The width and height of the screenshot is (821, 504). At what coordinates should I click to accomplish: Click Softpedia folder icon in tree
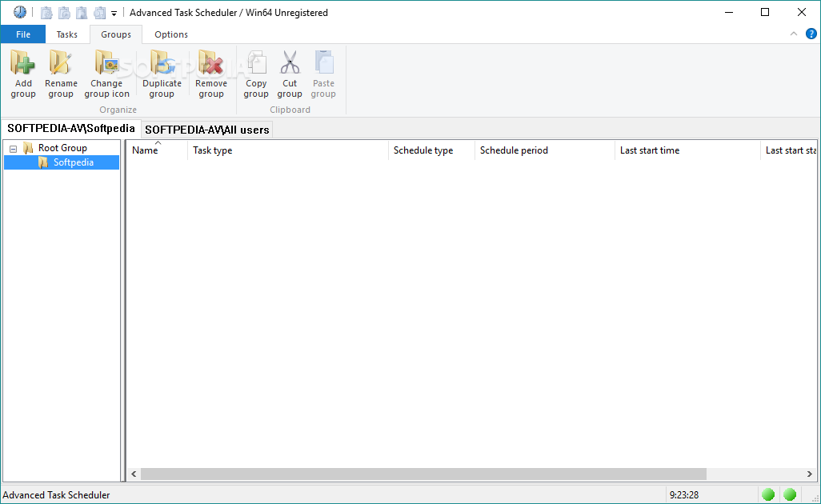pyautogui.click(x=43, y=162)
